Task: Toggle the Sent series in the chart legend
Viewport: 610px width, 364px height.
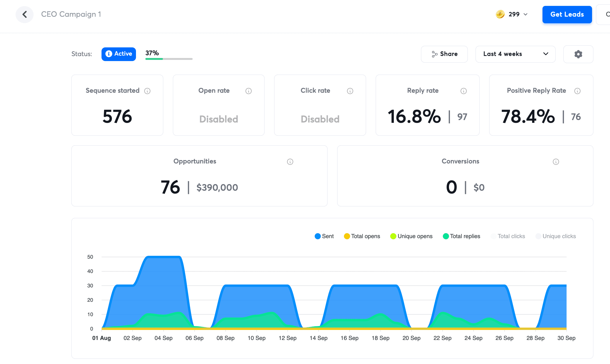Action: [x=324, y=236]
